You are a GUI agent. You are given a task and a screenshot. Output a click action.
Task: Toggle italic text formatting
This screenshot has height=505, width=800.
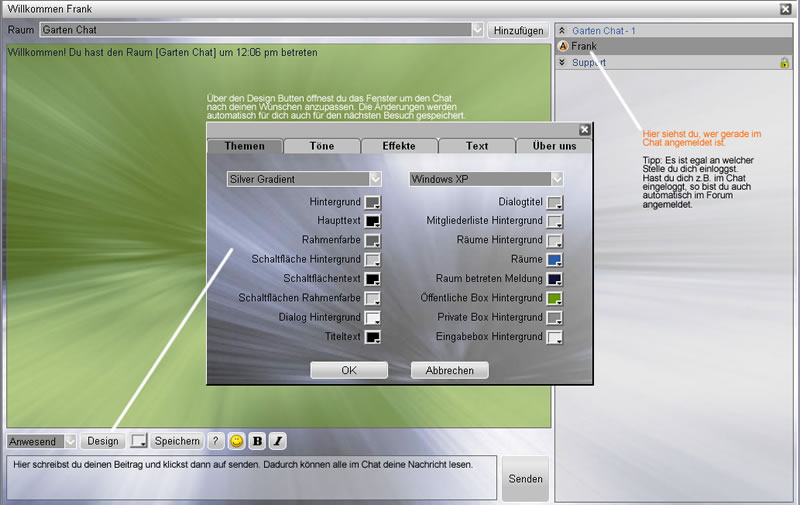pos(277,441)
